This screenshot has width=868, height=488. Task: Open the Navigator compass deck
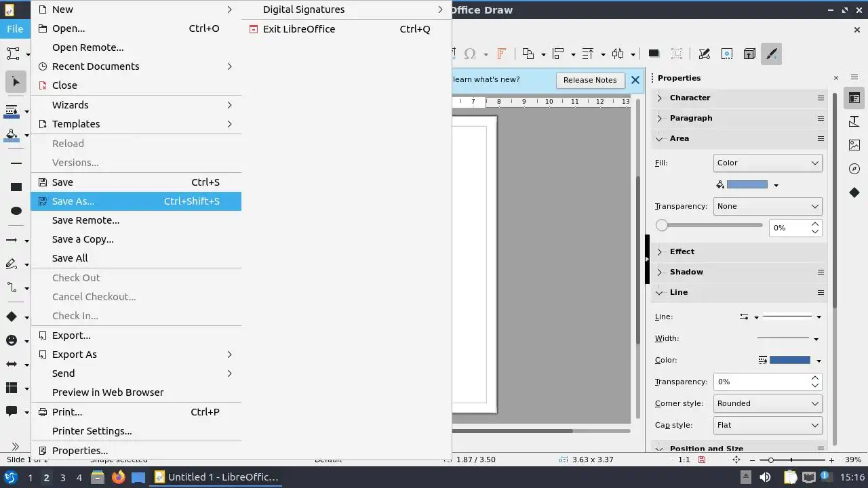click(x=854, y=169)
